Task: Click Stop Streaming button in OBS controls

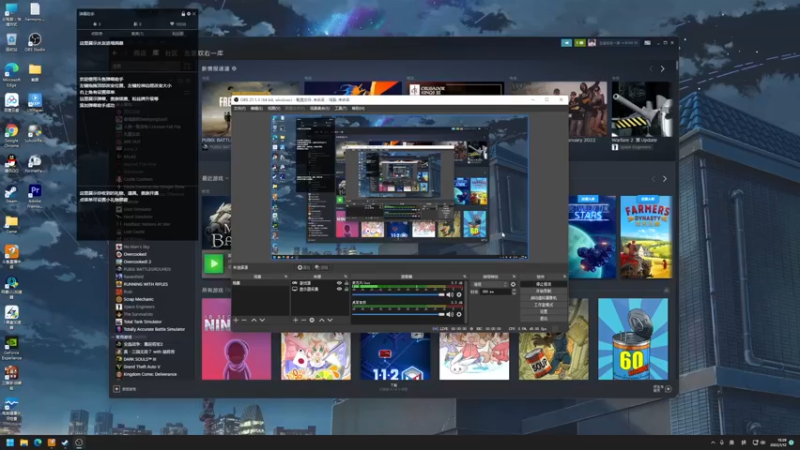Action: point(543,284)
